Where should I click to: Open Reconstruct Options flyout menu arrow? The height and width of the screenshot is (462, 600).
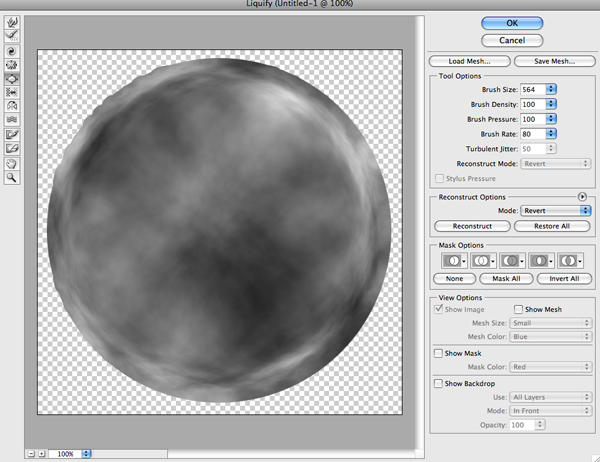[x=582, y=197]
